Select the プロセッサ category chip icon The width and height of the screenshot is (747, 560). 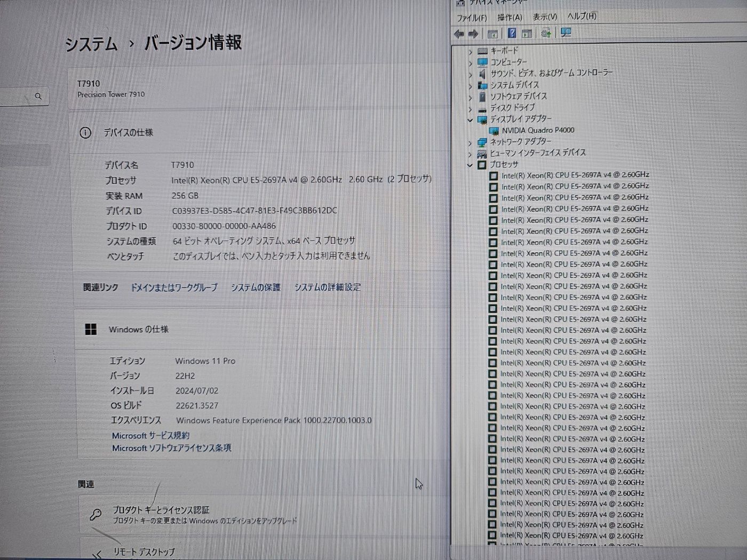[482, 165]
